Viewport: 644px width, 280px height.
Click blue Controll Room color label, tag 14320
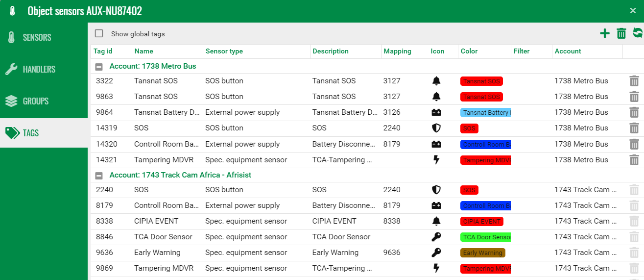click(485, 145)
